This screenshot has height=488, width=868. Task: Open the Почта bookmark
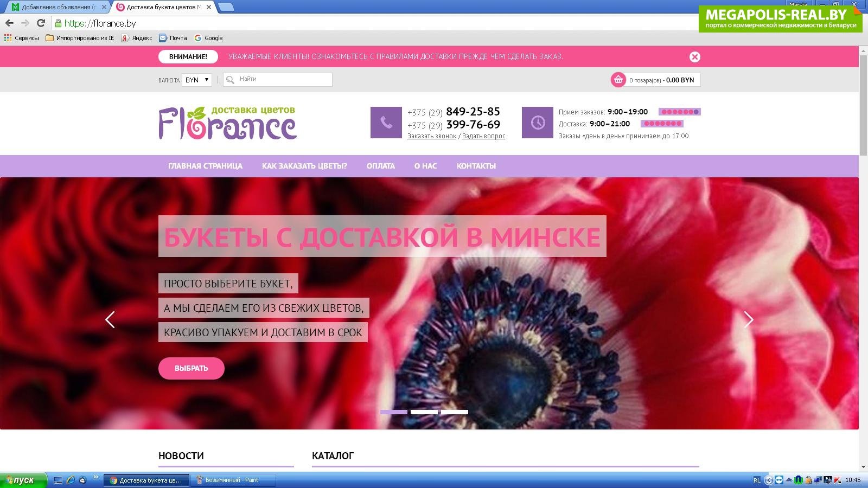173,38
